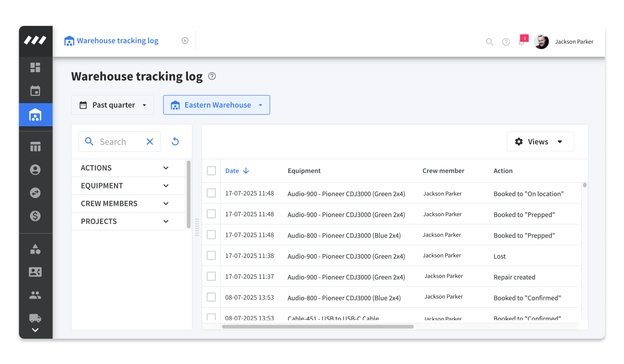Viewport: 624px width, 364px height.
Task: Open the Past quarter dropdown arrow
Action: (x=144, y=105)
